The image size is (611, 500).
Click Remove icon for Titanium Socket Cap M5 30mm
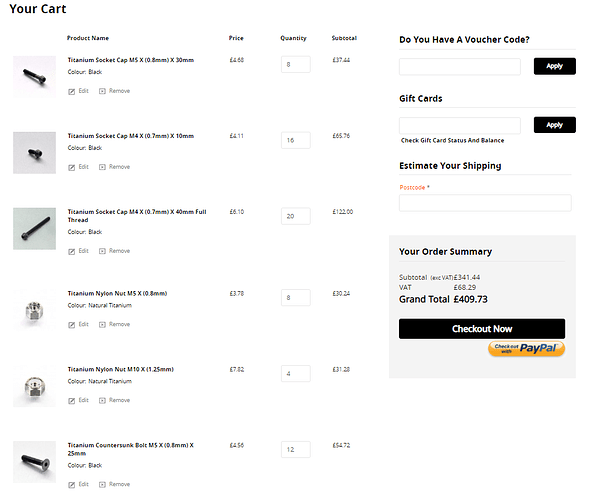102,91
